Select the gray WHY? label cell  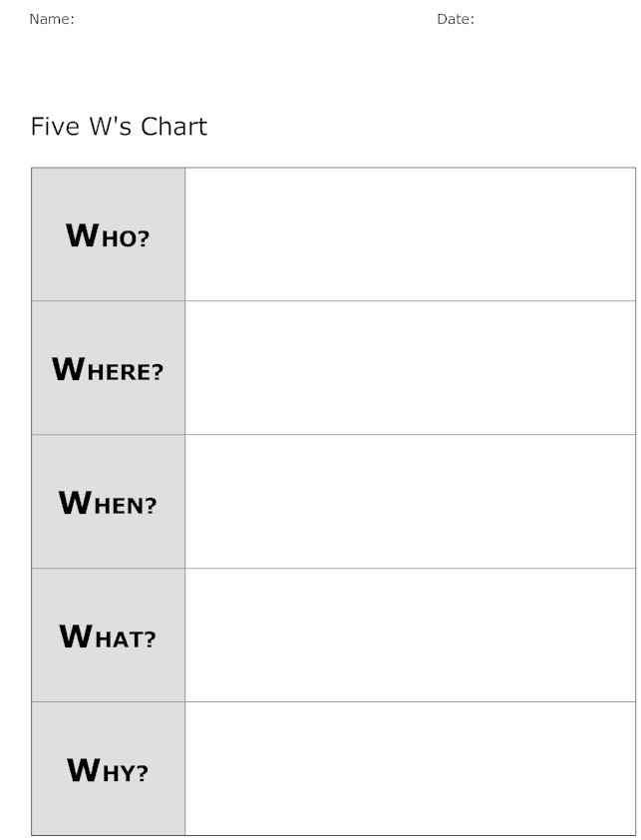pyautogui.click(x=108, y=769)
